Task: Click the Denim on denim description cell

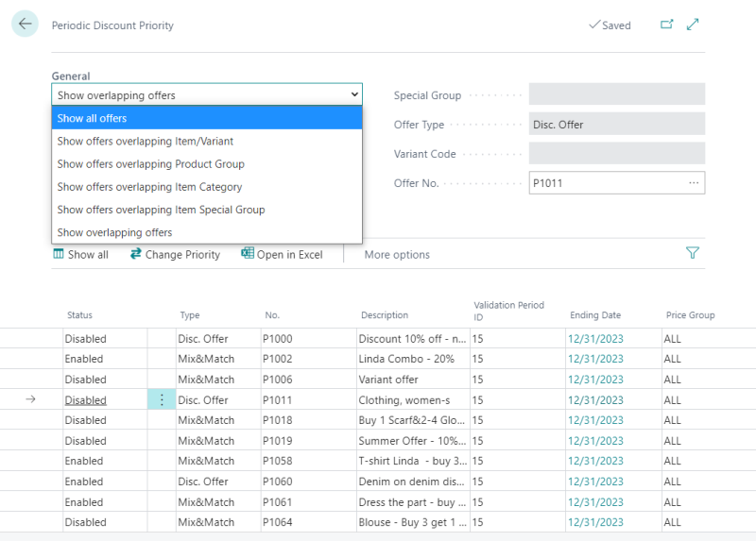Action: [x=411, y=482]
